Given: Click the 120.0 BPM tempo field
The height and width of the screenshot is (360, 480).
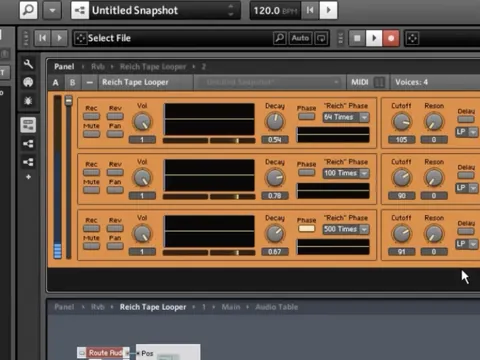Looking at the screenshot, I should click(x=275, y=10).
